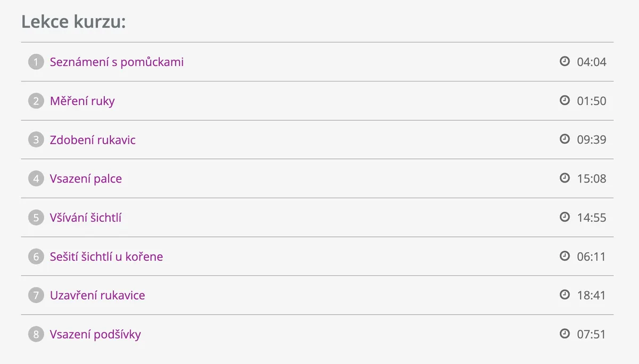Click the number 8 lesson badge
The width and height of the screenshot is (639, 364).
pos(36,334)
